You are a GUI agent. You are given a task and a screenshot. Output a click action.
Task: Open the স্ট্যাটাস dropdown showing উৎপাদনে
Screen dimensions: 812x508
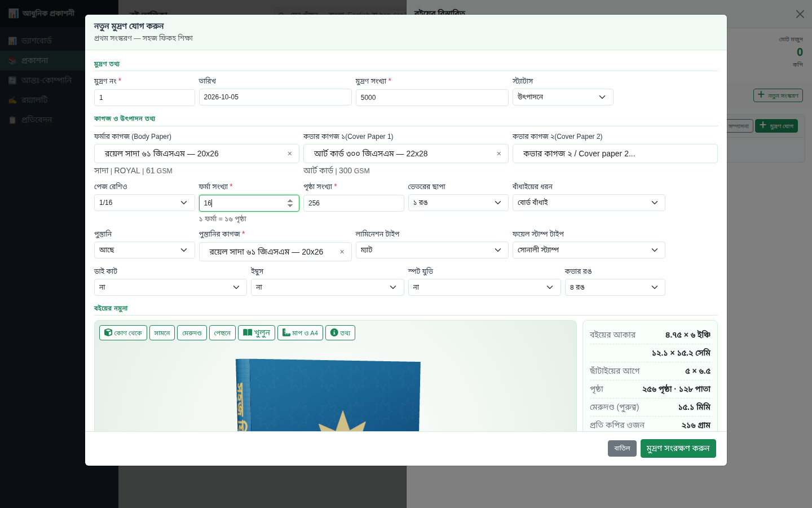point(563,97)
